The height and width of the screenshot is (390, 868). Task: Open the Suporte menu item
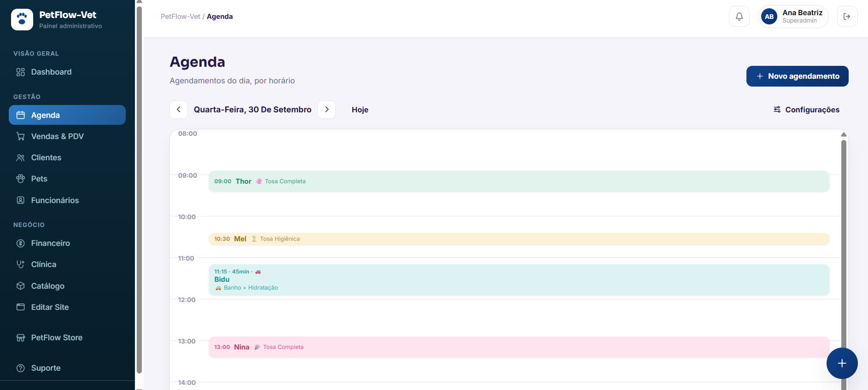[67, 368]
